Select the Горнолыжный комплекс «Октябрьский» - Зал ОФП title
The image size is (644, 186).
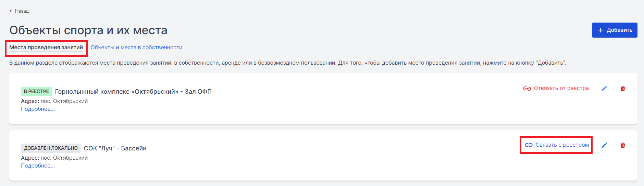point(133,92)
